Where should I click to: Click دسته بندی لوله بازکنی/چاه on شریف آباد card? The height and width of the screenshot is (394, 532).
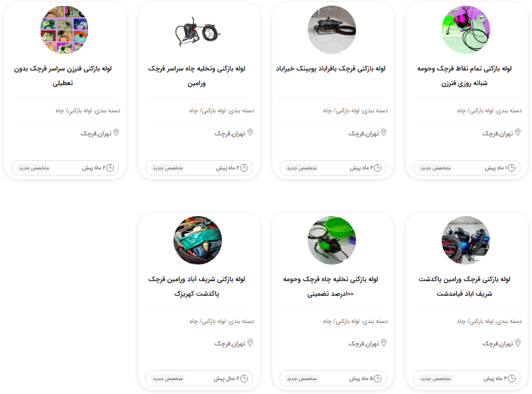pos(221,321)
